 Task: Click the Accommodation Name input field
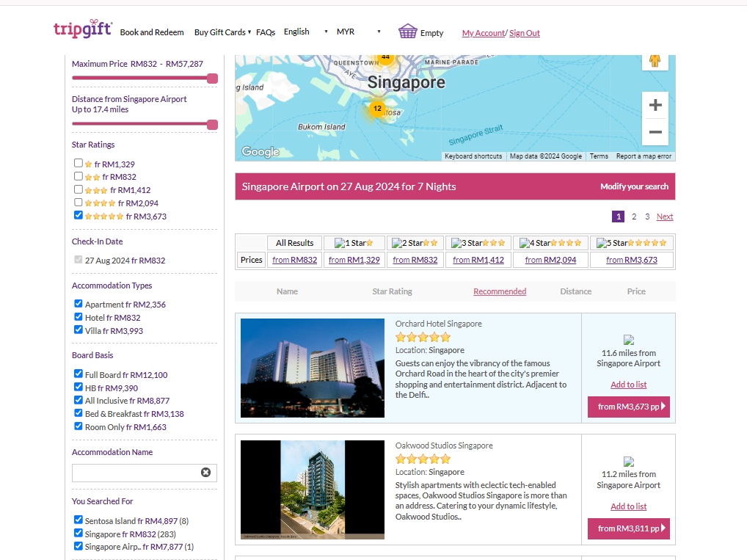coord(145,473)
